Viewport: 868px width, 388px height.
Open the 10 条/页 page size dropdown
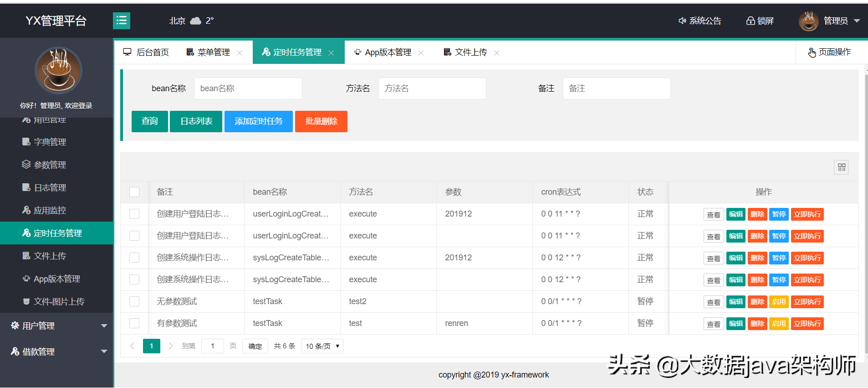[322, 346]
